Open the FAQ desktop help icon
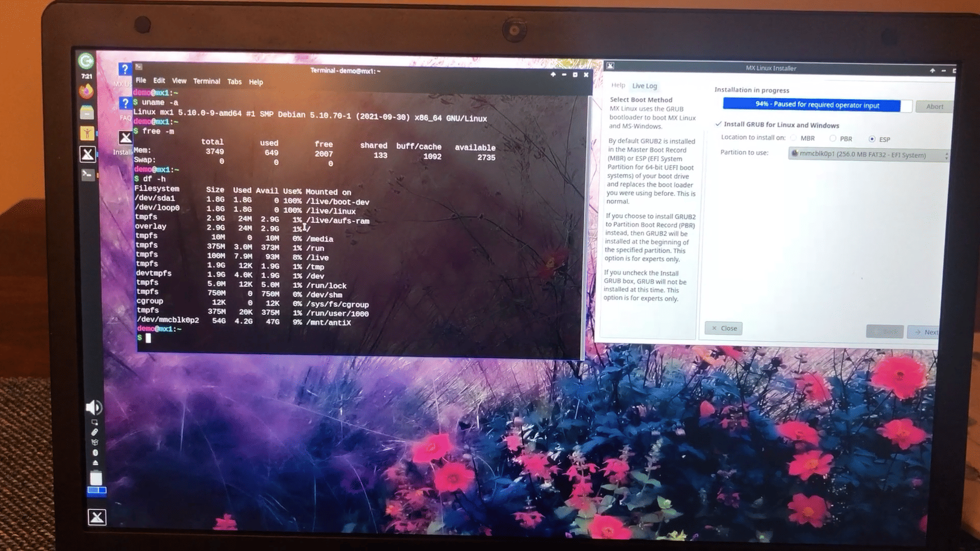Image resolution: width=980 pixels, height=551 pixels. pyautogui.click(x=125, y=104)
